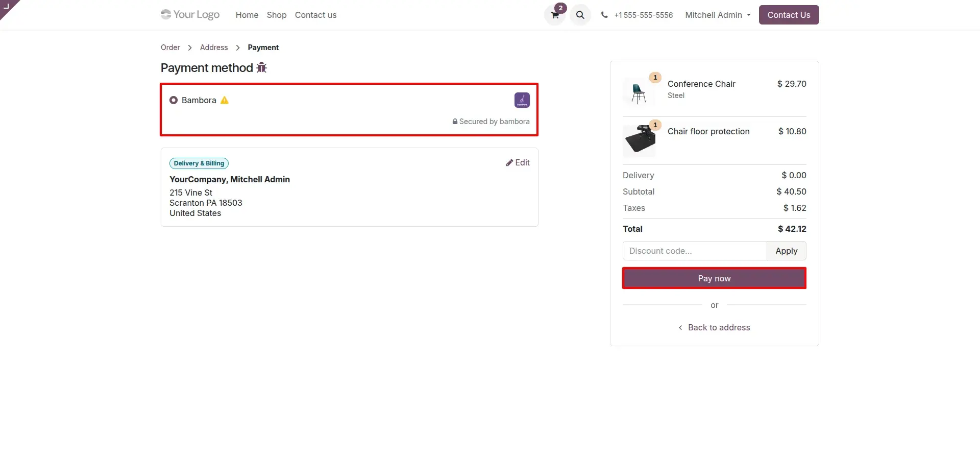Click the purple Contact Us button

pos(789,15)
